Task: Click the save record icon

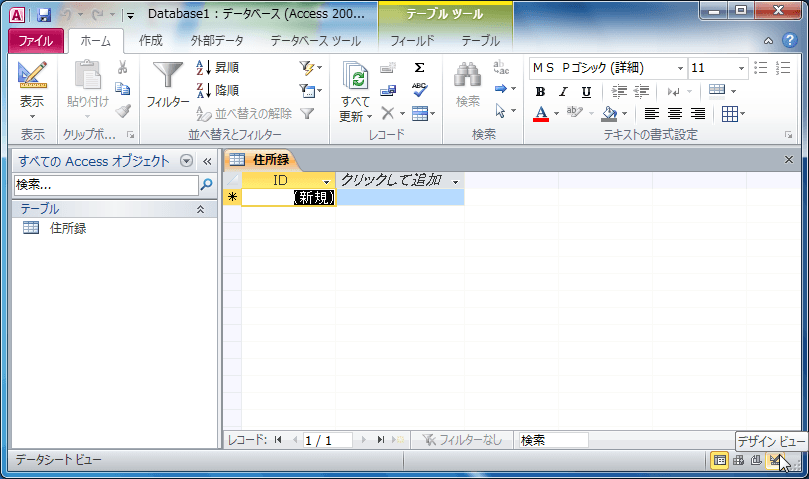Action: click(x=388, y=90)
